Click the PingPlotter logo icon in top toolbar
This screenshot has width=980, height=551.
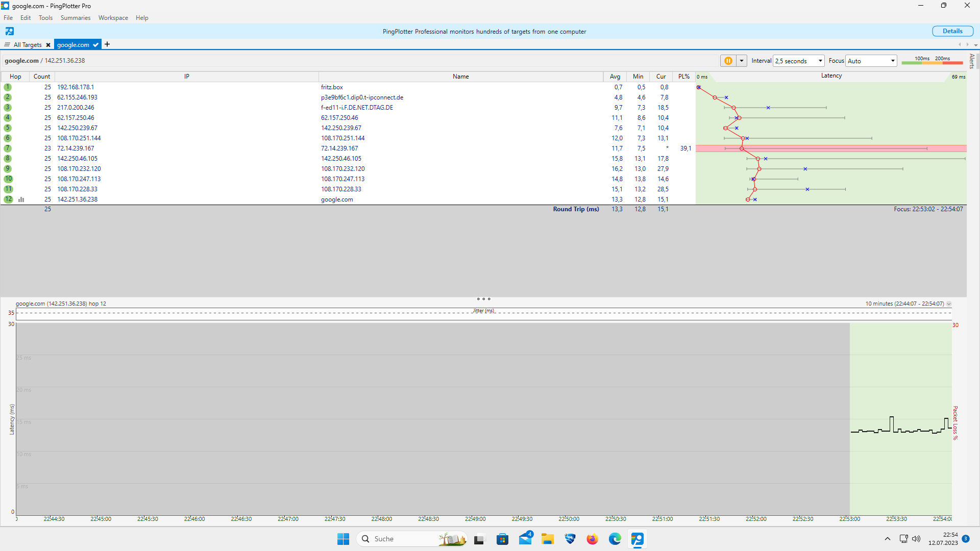pyautogui.click(x=9, y=31)
